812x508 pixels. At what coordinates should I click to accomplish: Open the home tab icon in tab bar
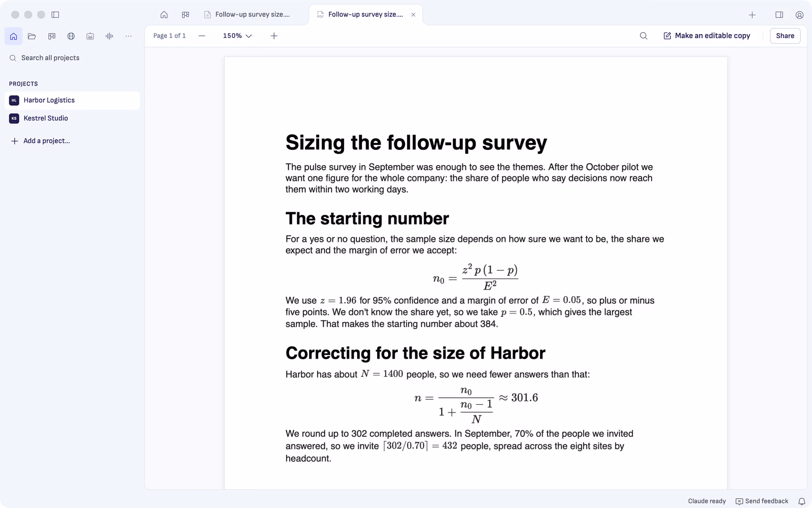[x=164, y=15]
